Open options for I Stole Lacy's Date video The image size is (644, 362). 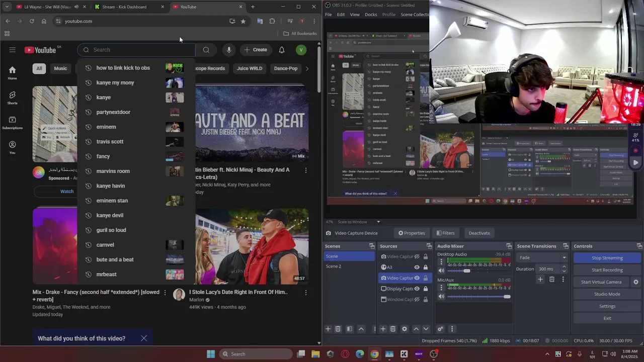tap(305, 293)
